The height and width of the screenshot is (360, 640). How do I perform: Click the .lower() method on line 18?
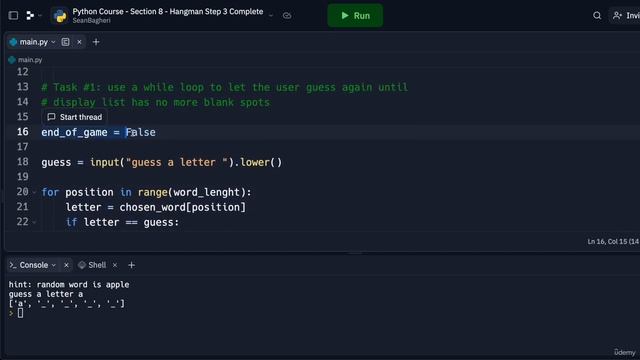pos(258,162)
